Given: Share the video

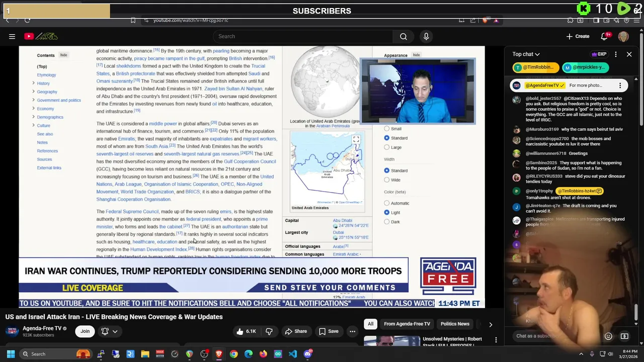Looking at the screenshot, I should (x=295, y=331).
